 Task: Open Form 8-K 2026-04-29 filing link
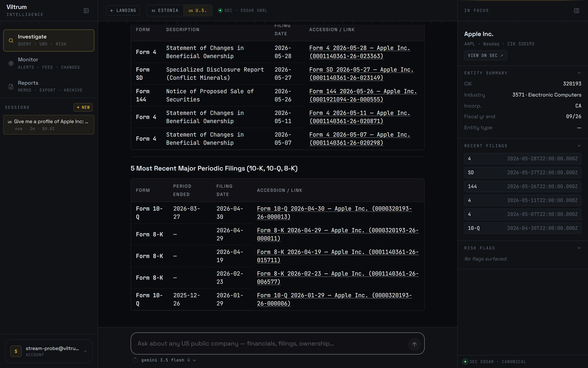coord(338,234)
